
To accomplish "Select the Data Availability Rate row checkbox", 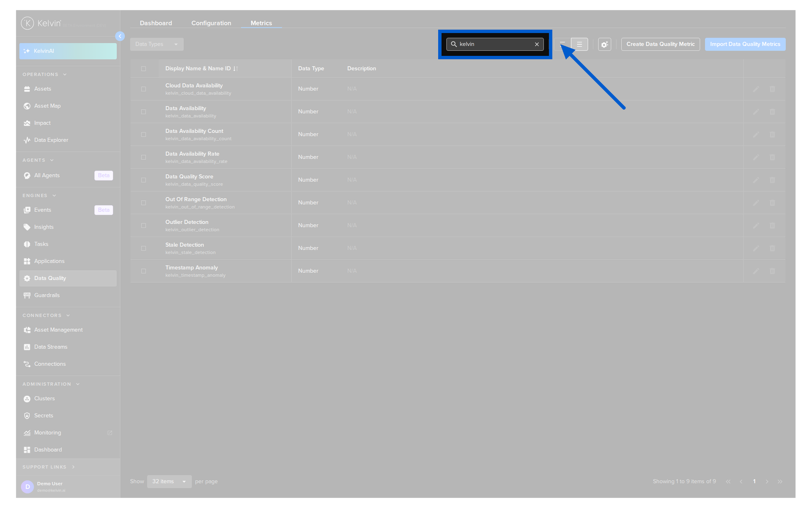I will coord(143,157).
